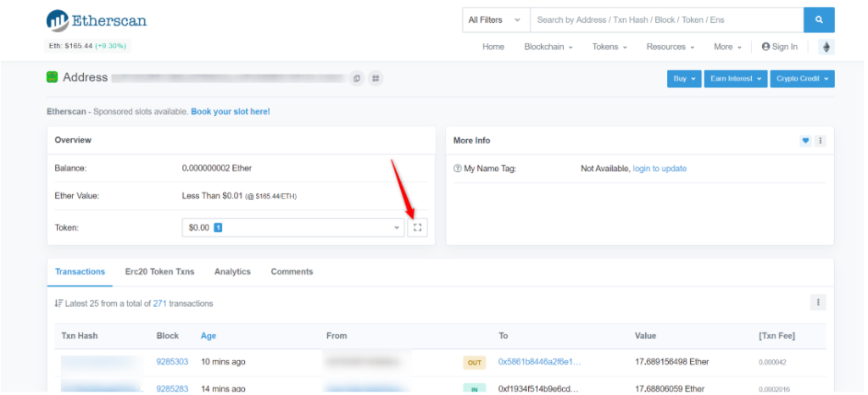Open address 0x5861b8446a2f6e1…
868x395 pixels.
540,362
